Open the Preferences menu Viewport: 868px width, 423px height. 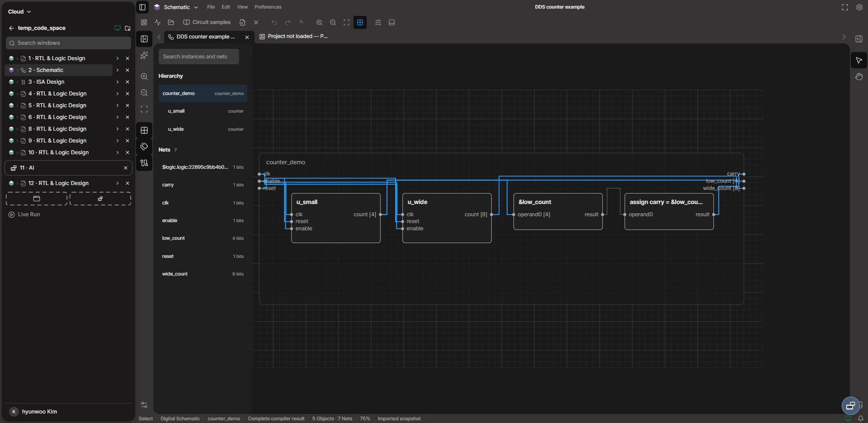pyautogui.click(x=268, y=7)
